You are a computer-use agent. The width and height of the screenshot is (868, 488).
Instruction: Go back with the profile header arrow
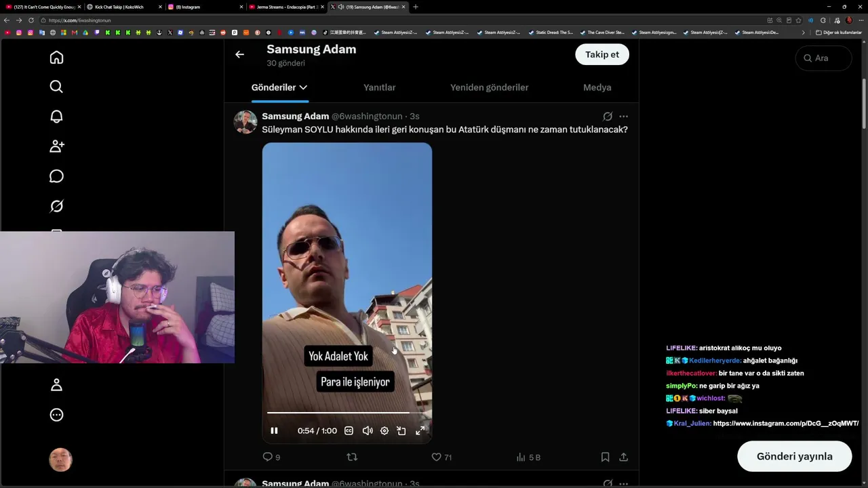tap(239, 54)
